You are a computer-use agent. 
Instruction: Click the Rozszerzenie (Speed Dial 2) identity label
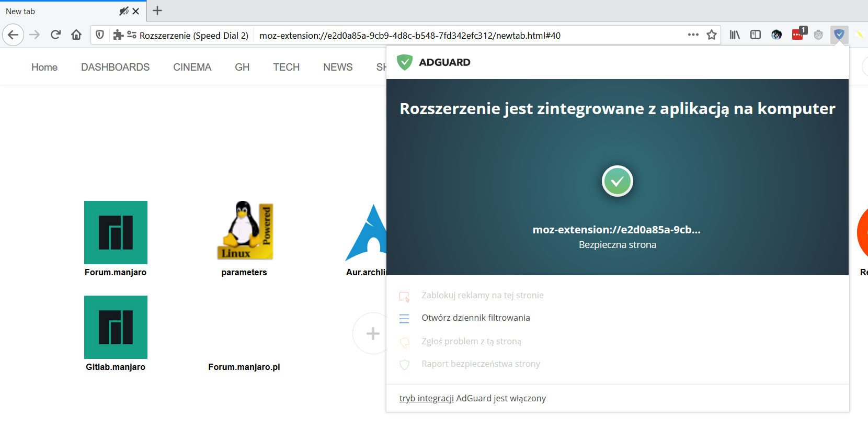(194, 36)
